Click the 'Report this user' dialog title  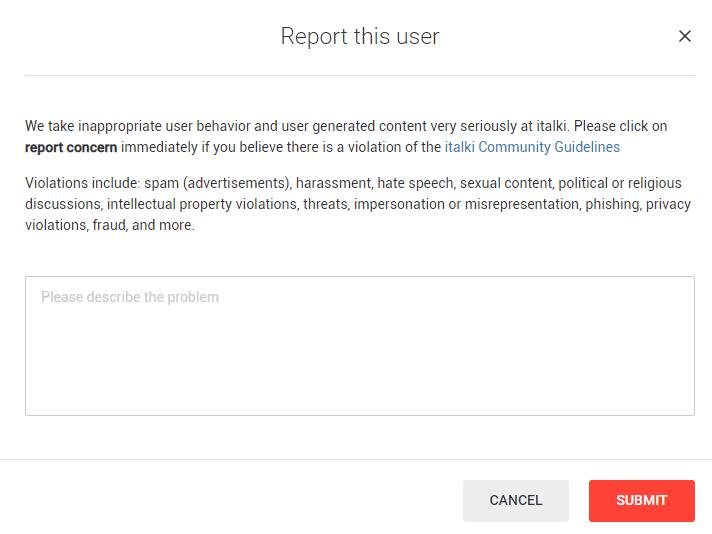pyautogui.click(x=360, y=36)
